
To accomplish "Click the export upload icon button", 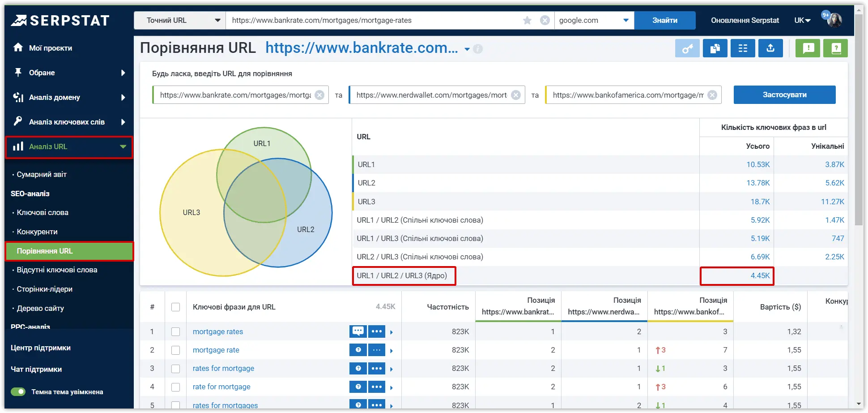I will (770, 48).
